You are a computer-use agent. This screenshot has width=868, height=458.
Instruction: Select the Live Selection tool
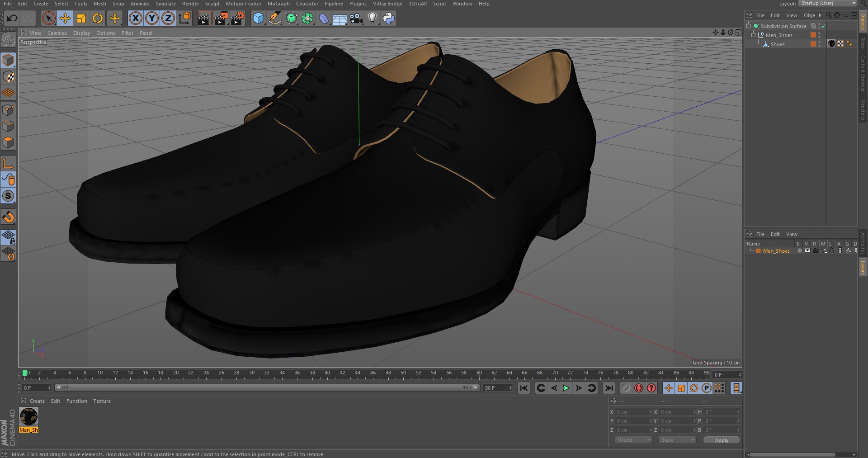[x=48, y=18]
